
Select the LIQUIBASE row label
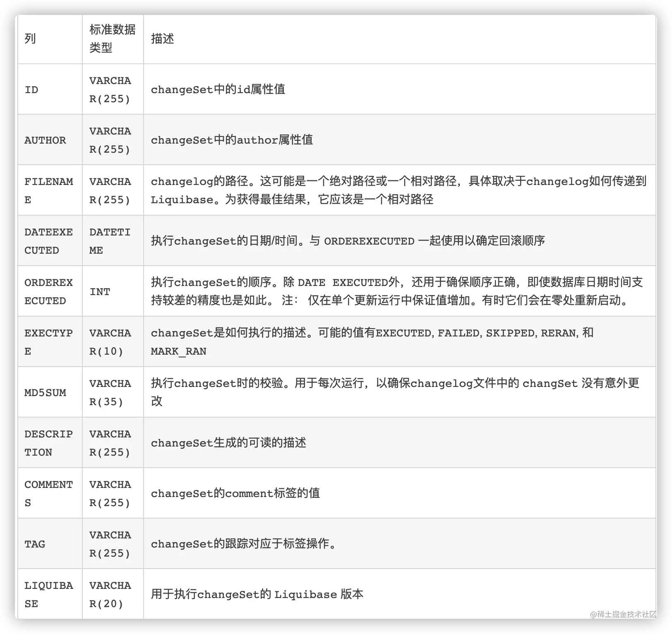pos(49,594)
